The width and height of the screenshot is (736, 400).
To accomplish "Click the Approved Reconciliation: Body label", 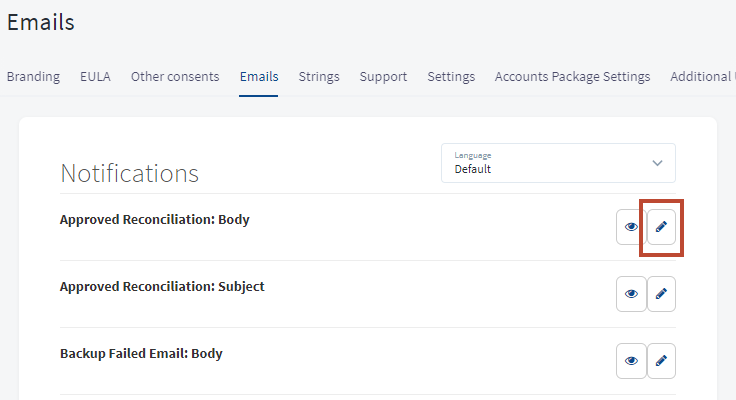I will point(155,220).
